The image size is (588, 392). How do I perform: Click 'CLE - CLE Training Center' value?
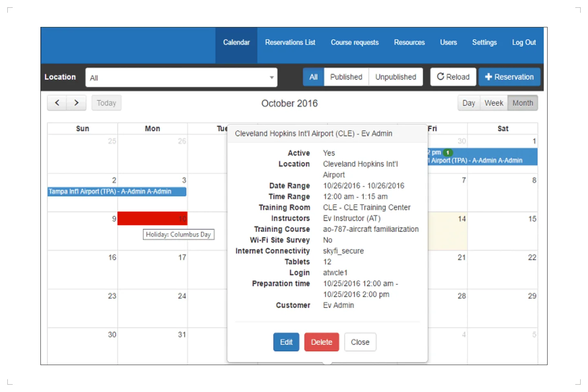click(367, 207)
